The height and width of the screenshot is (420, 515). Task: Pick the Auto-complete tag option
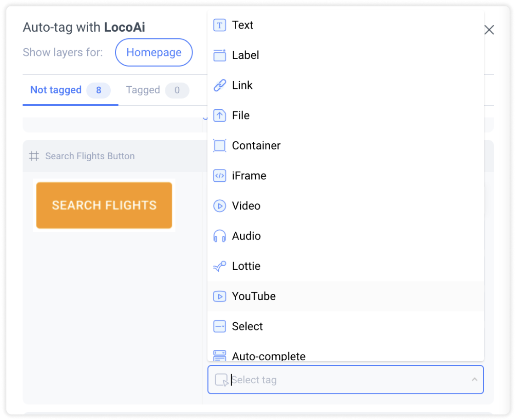pos(345,355)
